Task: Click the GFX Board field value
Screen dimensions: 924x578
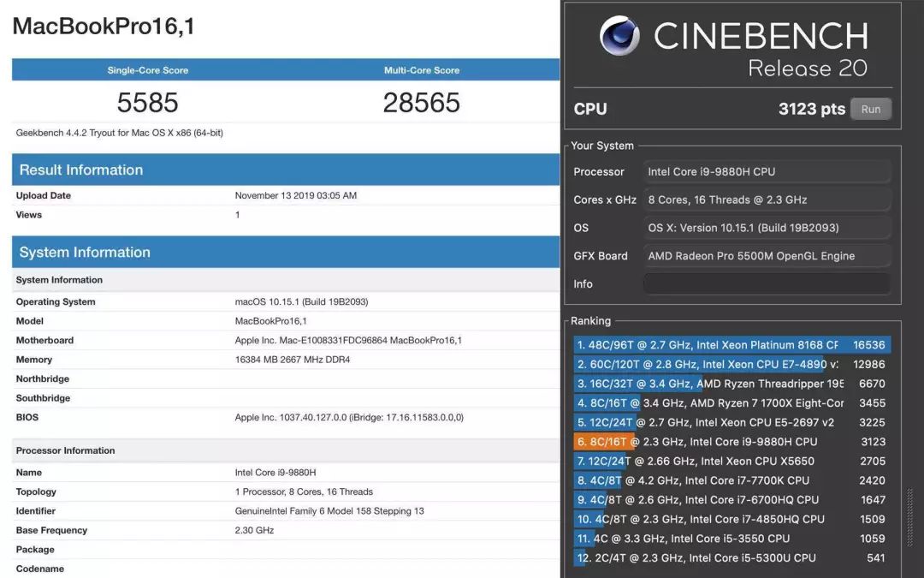Action: (x=767, y=255)
